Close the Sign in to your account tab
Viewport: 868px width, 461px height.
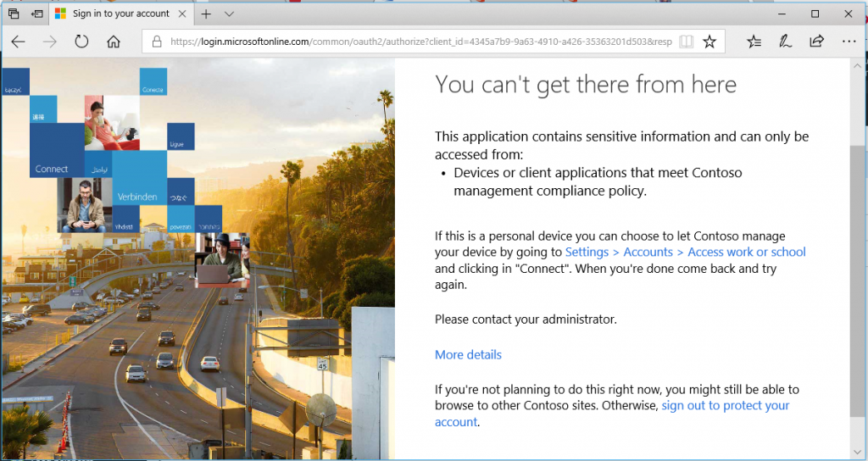point(182,14)
